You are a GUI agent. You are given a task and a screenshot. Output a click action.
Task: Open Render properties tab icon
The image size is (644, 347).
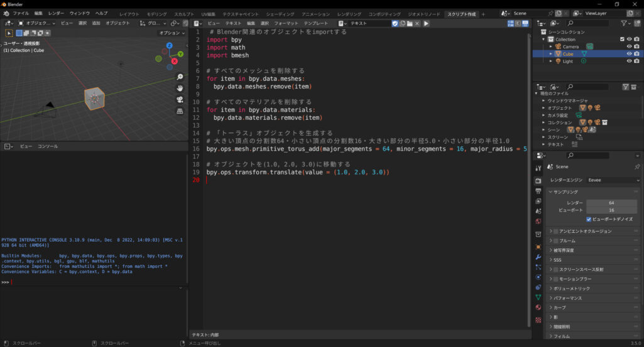(x=538, y=181)
